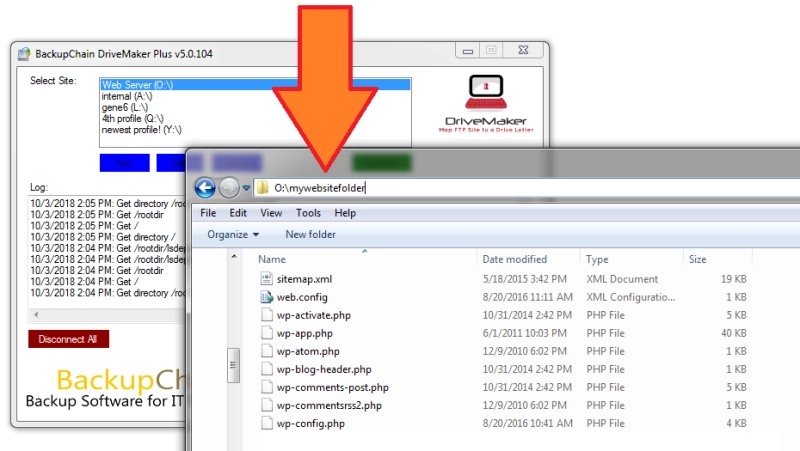Select the wp-config.php file name
This screenshot has height=451, width=800.
pos(311,423)
